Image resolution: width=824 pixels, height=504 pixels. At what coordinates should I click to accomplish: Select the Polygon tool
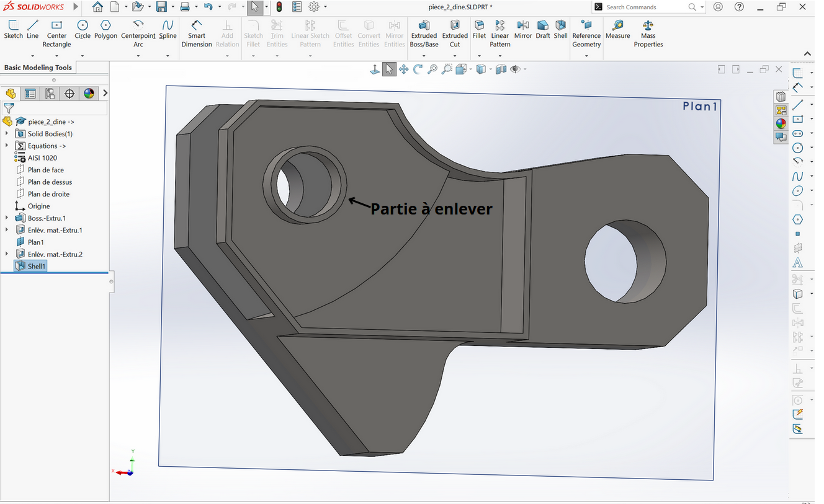tap(105, 25)
